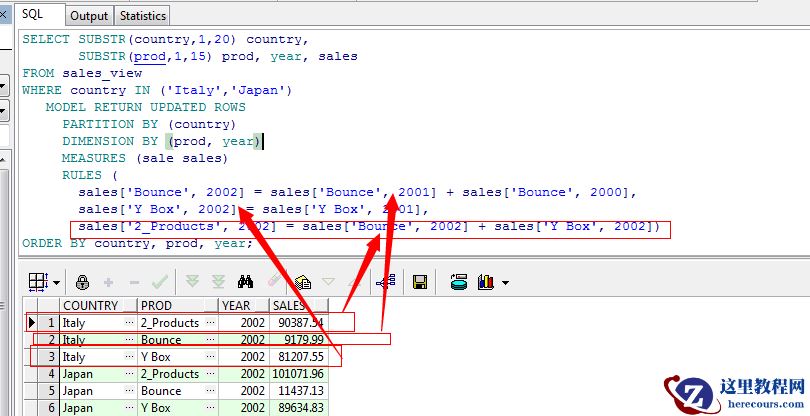Open the Statistics tab
Viewport: 810px width, 416px height.
tap(142, 16)
